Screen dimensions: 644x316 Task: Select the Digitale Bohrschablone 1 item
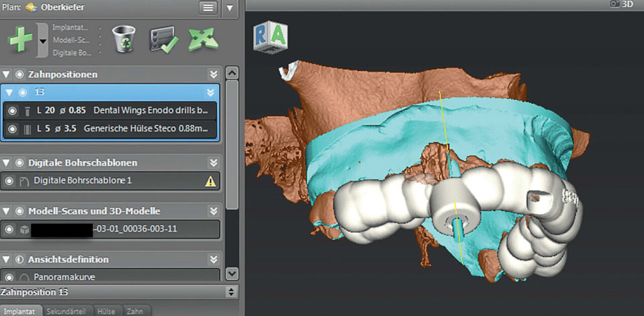[x=83, y=181]
